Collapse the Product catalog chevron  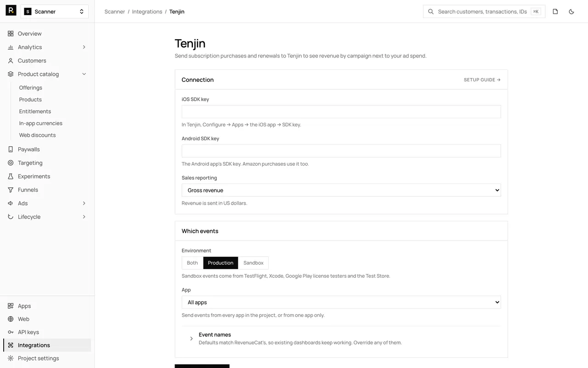[84, 74]
